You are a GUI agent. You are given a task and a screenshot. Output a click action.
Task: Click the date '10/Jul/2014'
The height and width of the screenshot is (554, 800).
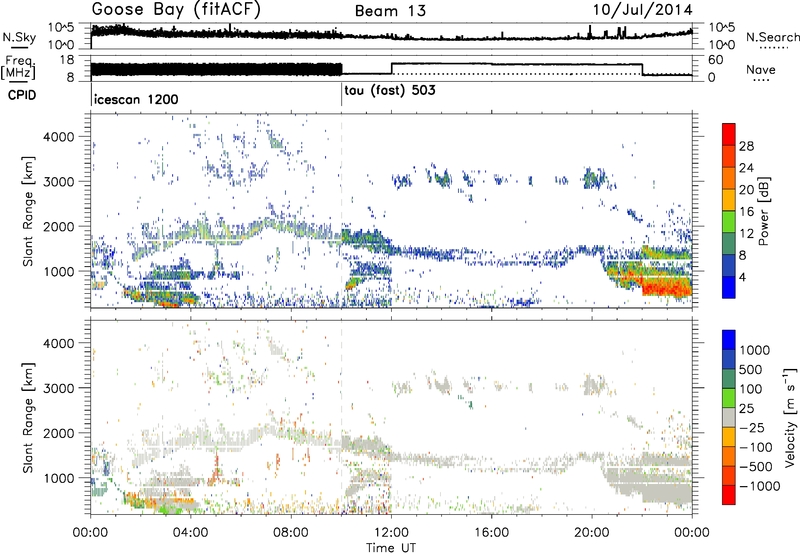pos(642,10)
